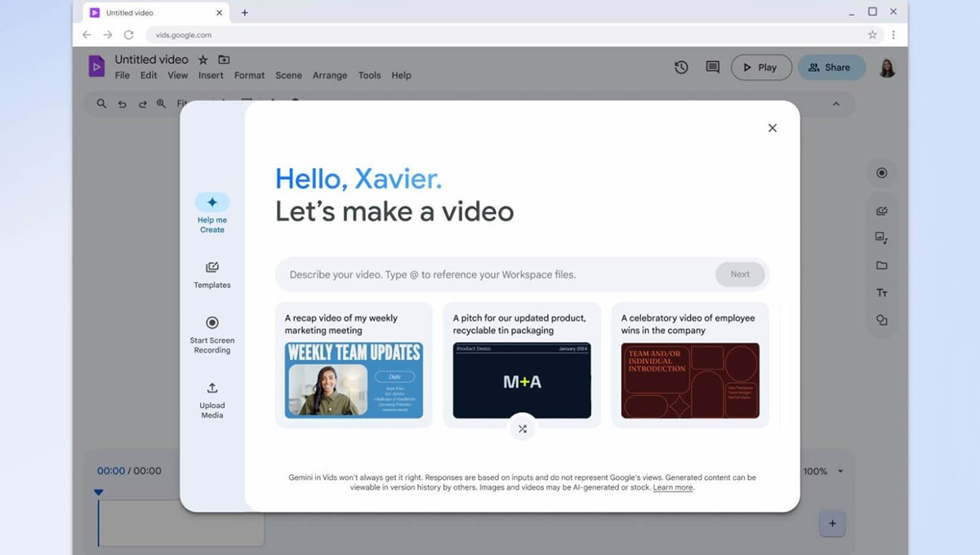Shuffle the suggested prompts
This screenshot has height=555, width=980.
click(x=523, y=428)
